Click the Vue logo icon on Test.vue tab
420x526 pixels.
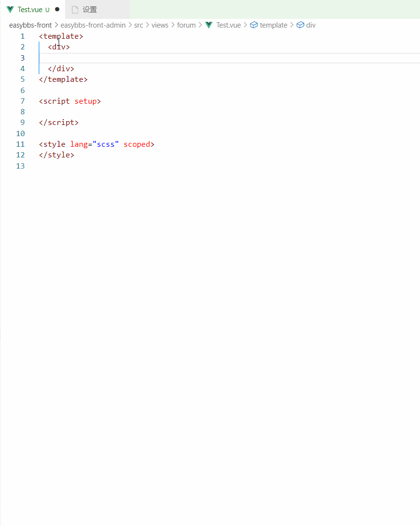point(10,9)
